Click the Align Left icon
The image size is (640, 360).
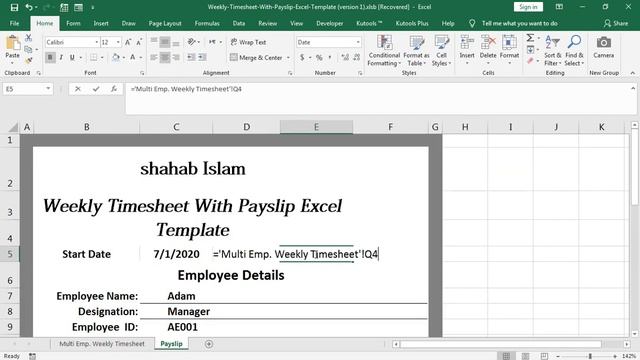[154, 58]
